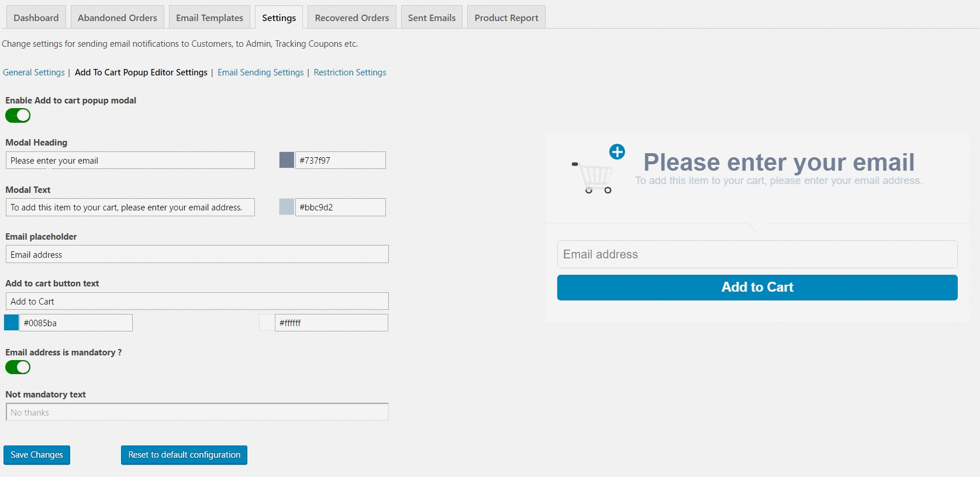This screenshot has width=980, height=477.
Task: Save Changes button
Action: [x=37, y=455]
